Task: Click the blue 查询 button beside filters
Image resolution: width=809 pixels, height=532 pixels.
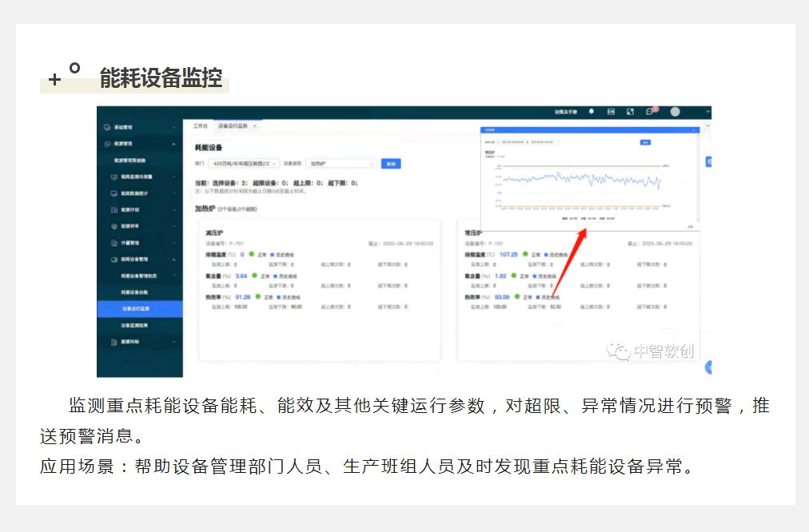Action: pos(390,164)
